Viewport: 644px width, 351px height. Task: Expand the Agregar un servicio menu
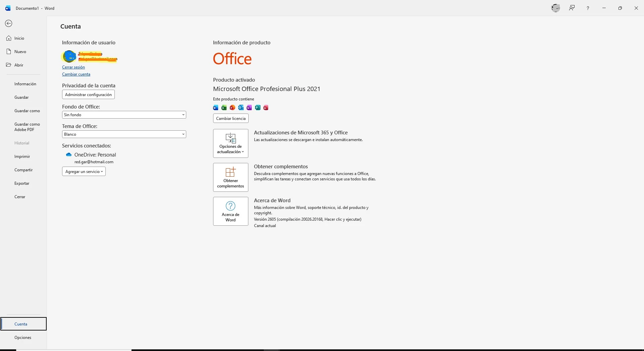tap(84, 171)
